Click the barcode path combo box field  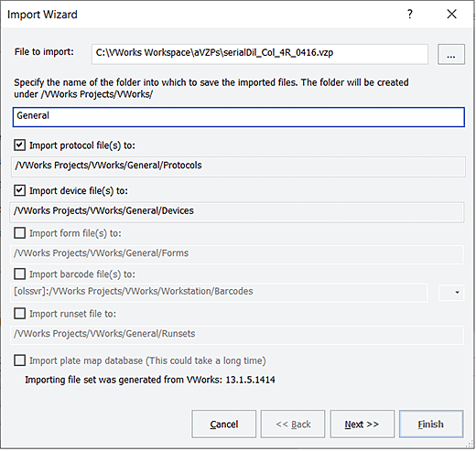[x=219, y=292]
